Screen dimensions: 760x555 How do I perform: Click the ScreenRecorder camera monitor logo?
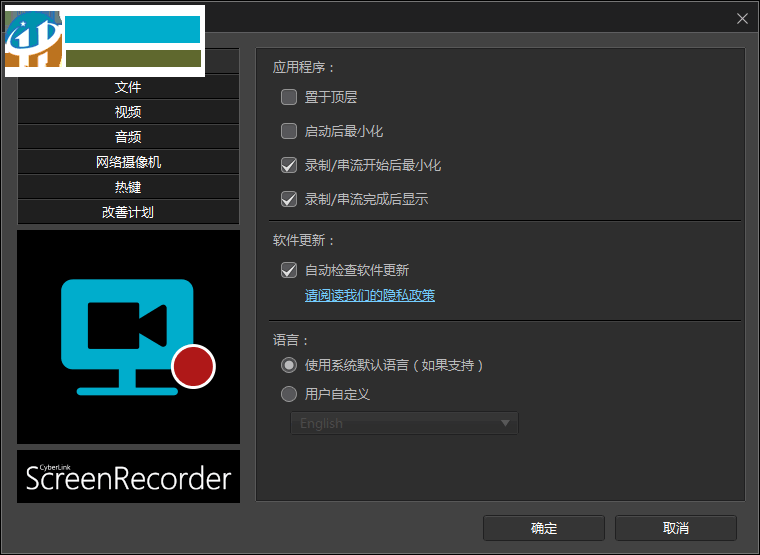tap(128, 337)
